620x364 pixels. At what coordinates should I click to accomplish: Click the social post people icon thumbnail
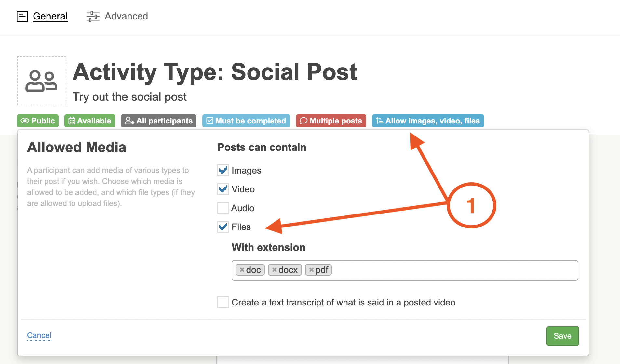coord(41,81)
